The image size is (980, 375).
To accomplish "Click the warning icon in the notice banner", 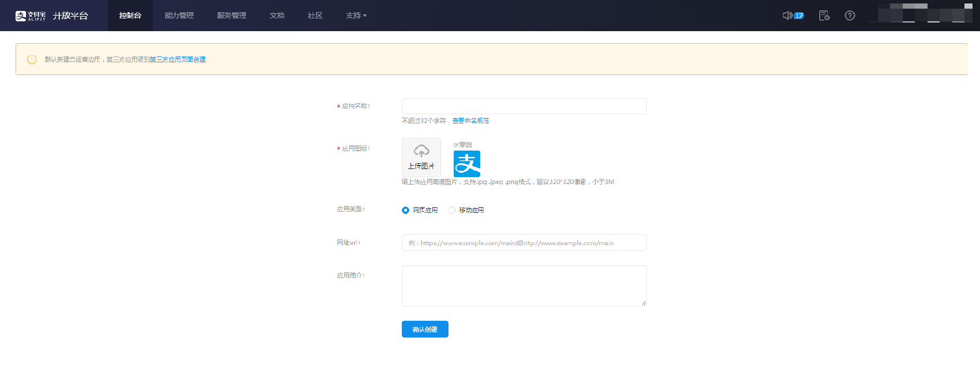I will pos(32,59).
